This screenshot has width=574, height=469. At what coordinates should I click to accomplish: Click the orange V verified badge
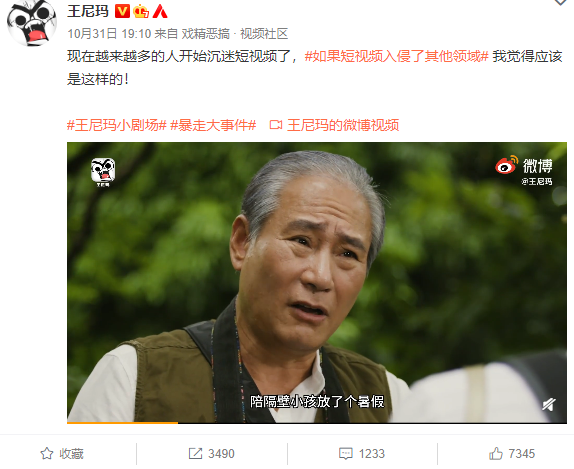point(122,11)
